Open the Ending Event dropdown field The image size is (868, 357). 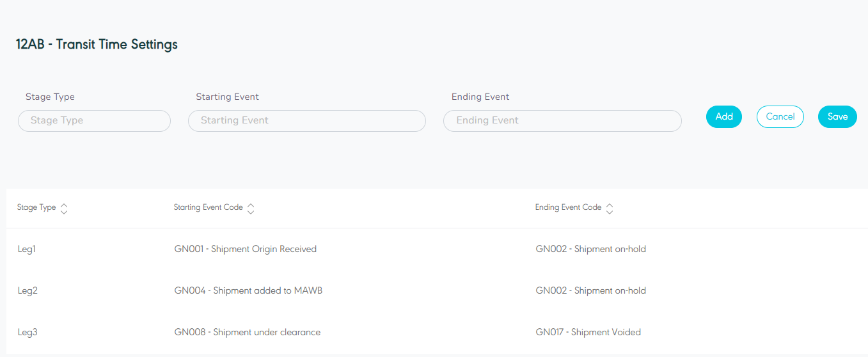point(562,120)
